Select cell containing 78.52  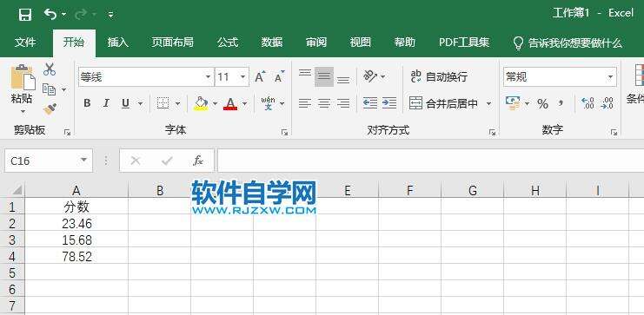(76, 257)
